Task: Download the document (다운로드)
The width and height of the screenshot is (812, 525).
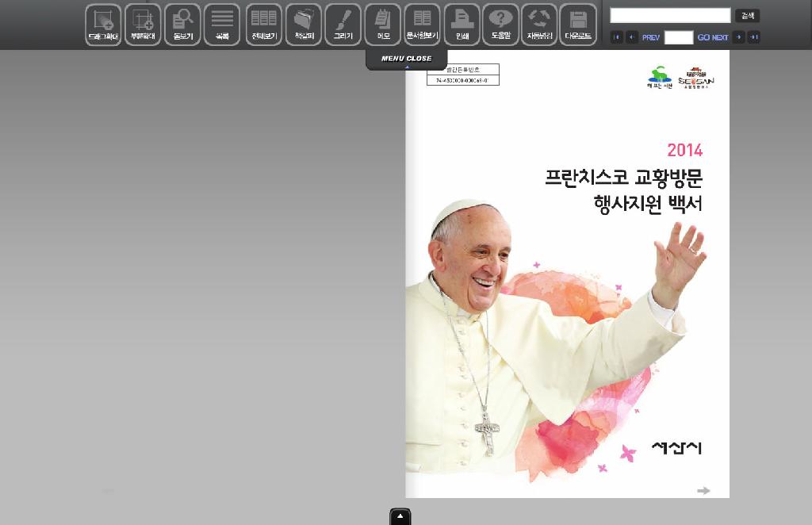Action: click(x=578, y=25)
